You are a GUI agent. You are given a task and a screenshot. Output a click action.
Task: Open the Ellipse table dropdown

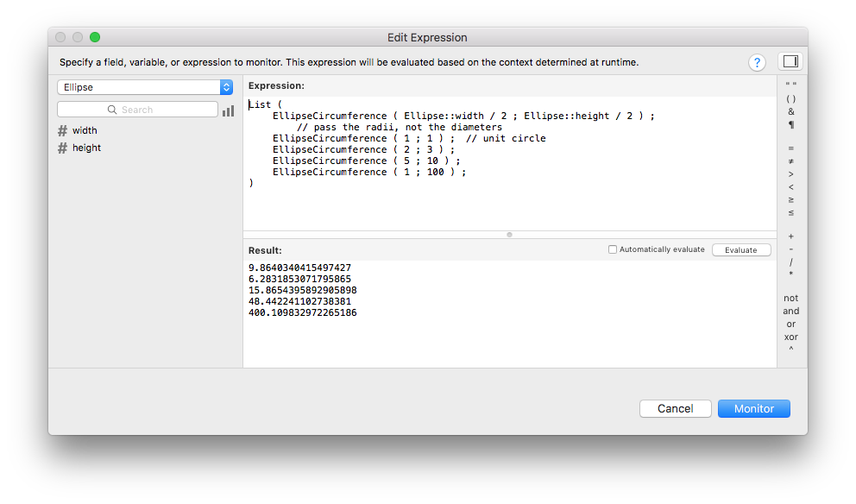(x=145, y=87)
